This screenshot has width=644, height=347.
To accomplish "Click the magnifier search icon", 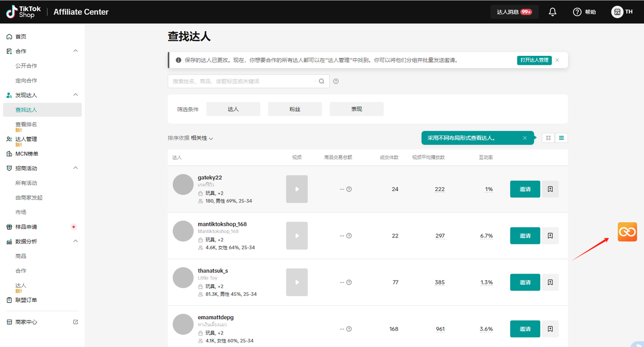I will 321,81.
